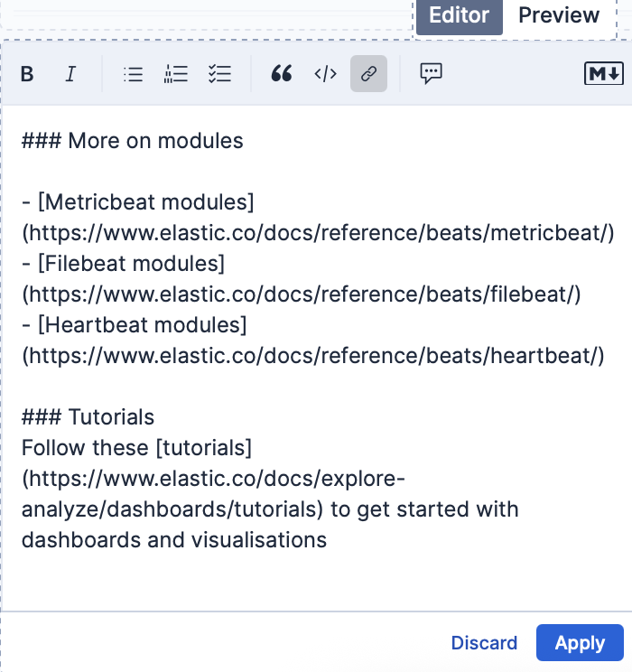Toggle bold formatting
The image size is (632, 672).
click(x=27, y=74)
